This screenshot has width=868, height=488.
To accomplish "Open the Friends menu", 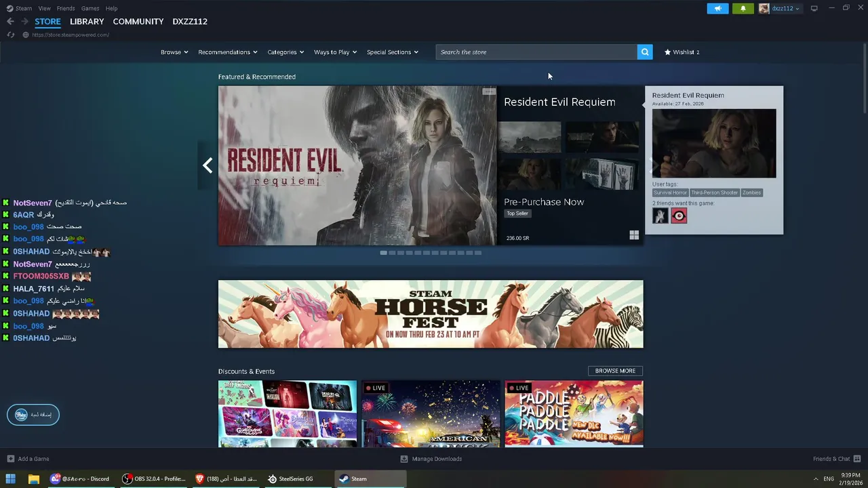I will pos(66,8).
